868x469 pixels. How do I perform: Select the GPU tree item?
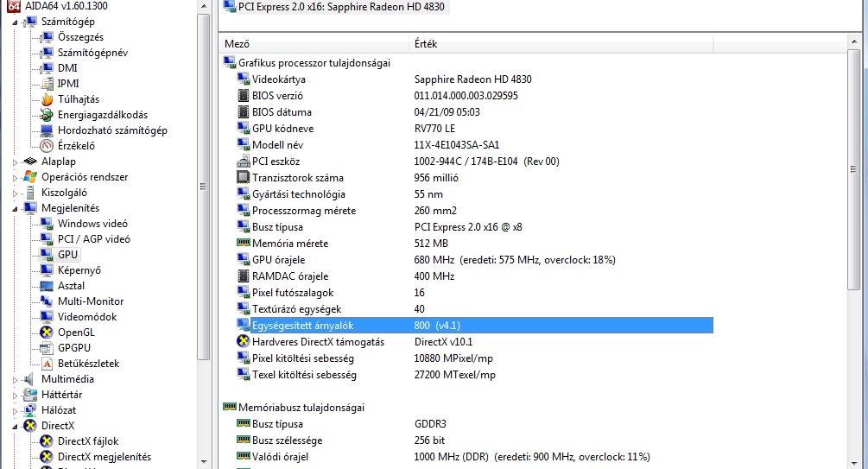pos(67,254)
